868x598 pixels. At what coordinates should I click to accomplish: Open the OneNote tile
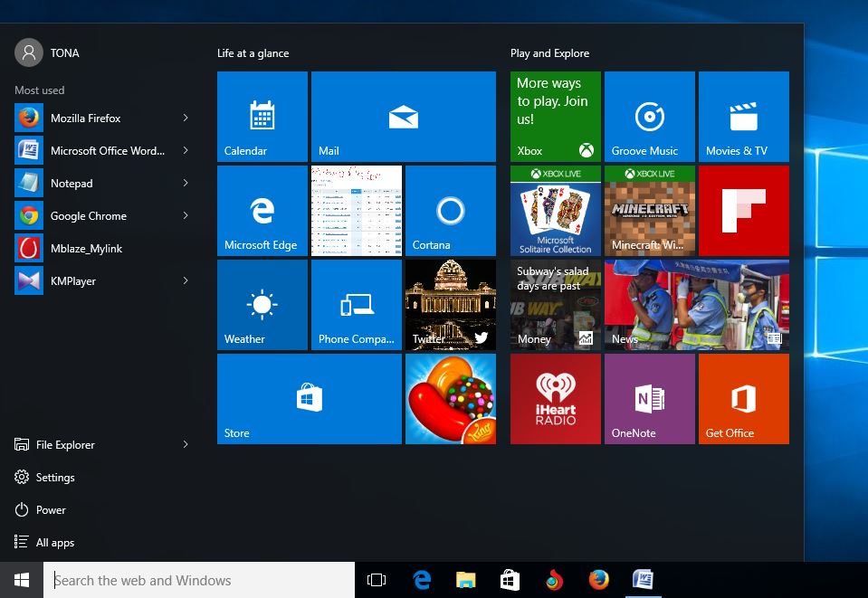pos(650,399)
